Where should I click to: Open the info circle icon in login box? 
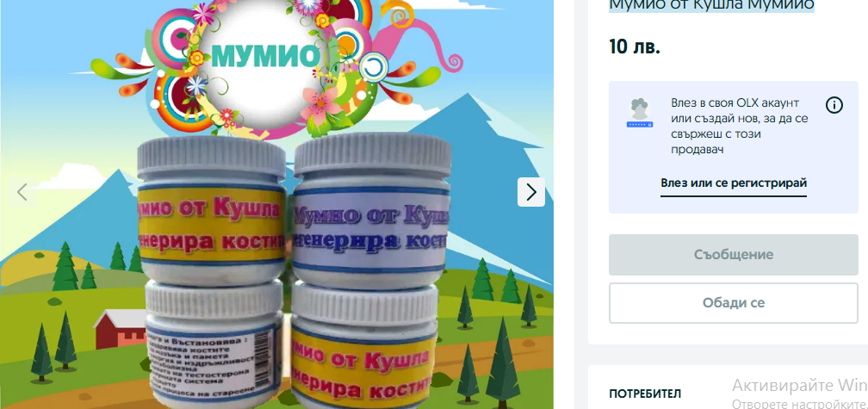834,105
